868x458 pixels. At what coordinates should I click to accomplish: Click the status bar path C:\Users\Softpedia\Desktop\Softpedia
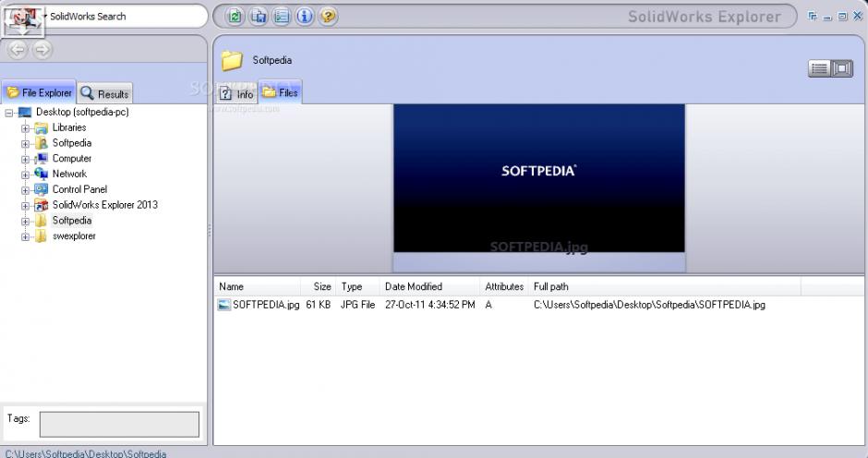(86, 453)
